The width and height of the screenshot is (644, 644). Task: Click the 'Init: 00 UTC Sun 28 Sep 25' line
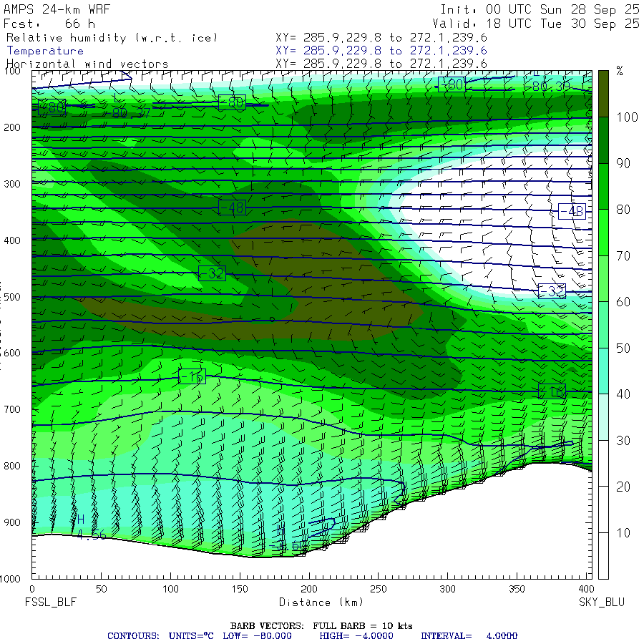click(540, 9)
